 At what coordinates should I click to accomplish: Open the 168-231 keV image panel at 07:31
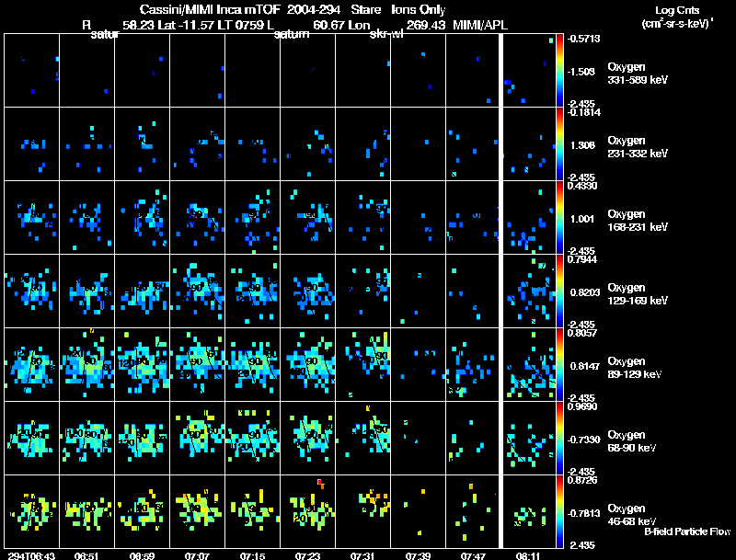coord(362,217)
